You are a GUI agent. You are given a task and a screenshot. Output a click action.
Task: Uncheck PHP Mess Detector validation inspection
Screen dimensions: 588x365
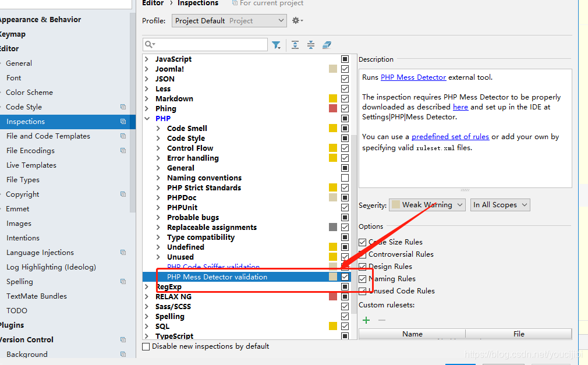[345, 277]
